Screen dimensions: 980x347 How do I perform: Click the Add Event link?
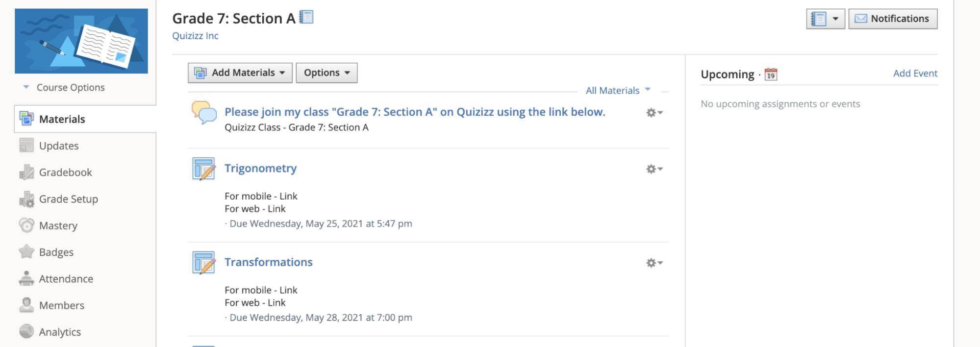pyautogui.click(x=915, y=74)
